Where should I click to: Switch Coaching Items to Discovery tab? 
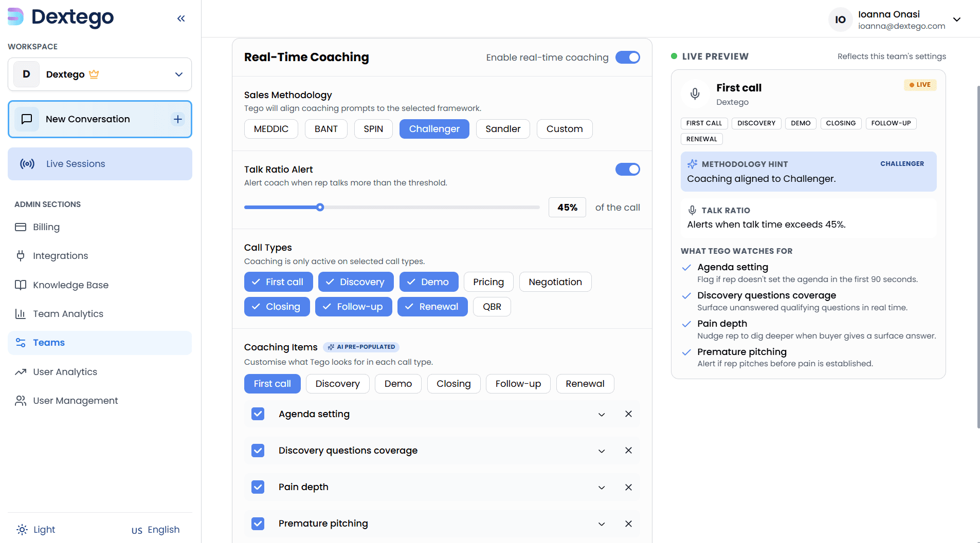point(338,384)
